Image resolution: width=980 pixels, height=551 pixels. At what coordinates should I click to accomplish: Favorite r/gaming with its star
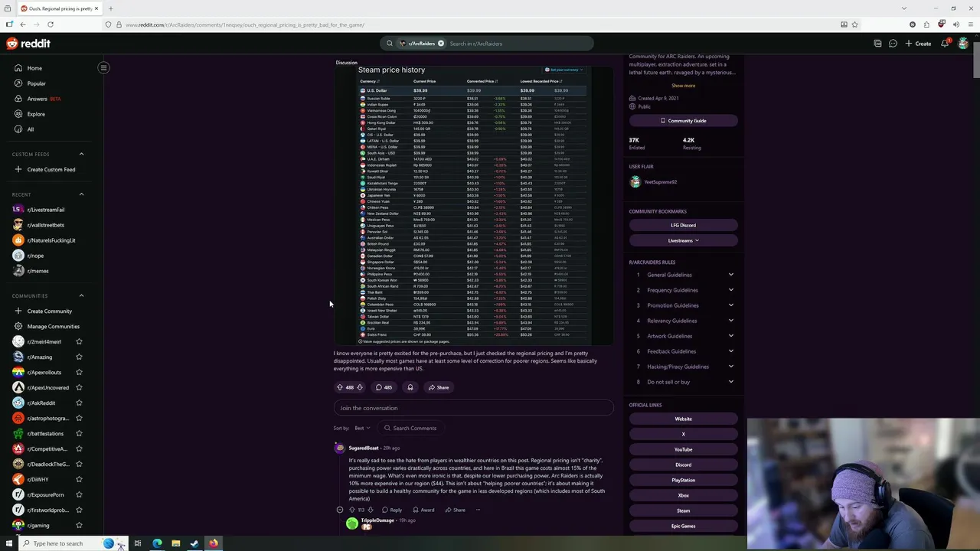coord(79,525)
